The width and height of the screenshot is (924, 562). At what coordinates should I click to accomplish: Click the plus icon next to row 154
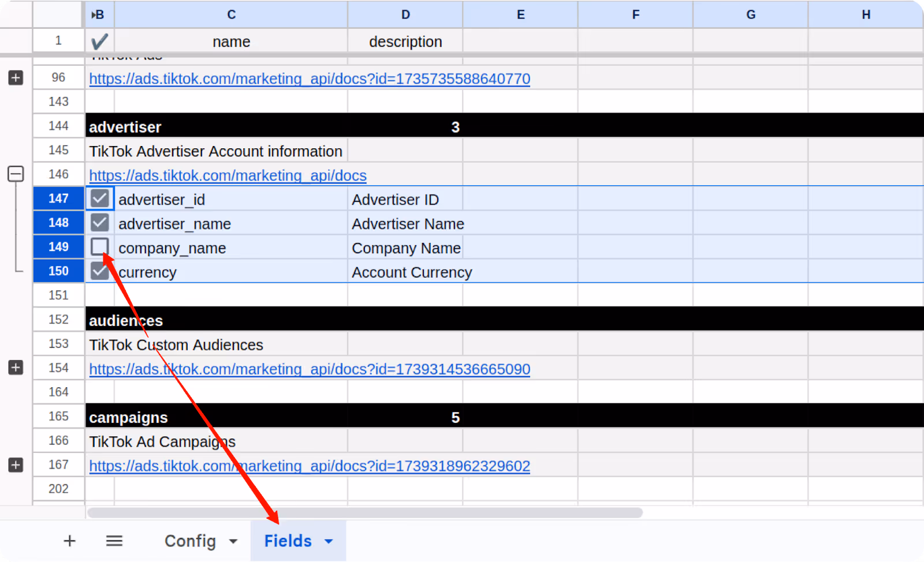pyautogui.click(x=16, y=368)
